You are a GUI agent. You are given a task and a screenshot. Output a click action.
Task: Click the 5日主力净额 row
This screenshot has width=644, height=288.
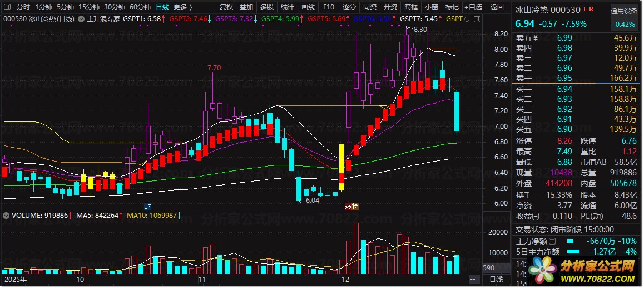pyautogui.click(x=577, y=252)
